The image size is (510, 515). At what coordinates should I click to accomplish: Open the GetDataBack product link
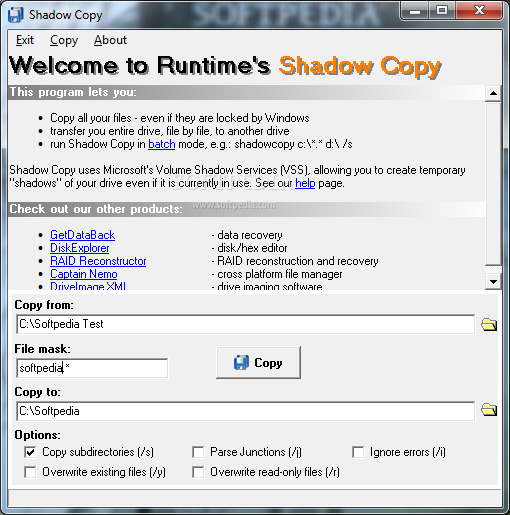83,235
